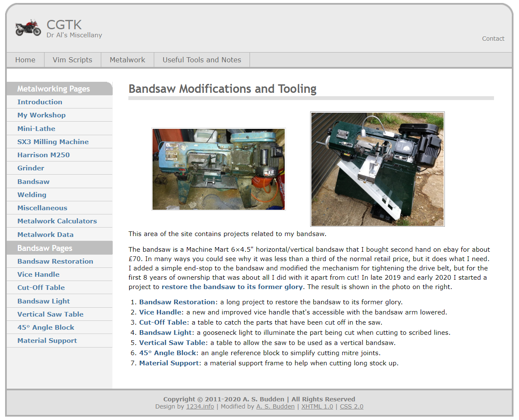Navigate to SX3 Milling Machine page
The image size is (519, 420).
tap(53, 142)
